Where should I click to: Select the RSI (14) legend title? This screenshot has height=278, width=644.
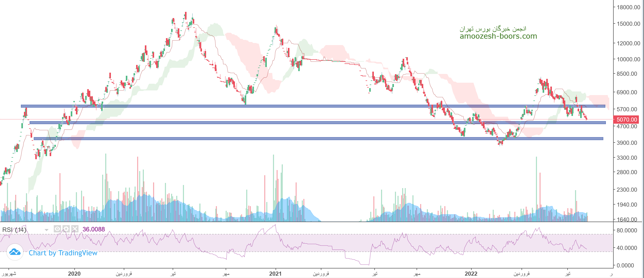pos(14,230)
